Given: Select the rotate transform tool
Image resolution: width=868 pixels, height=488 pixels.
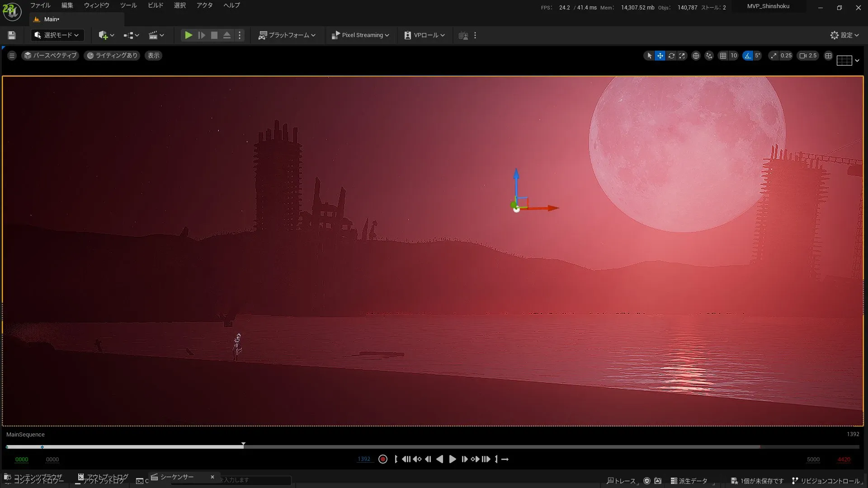Looking at the screenshot, I should 671,56.
